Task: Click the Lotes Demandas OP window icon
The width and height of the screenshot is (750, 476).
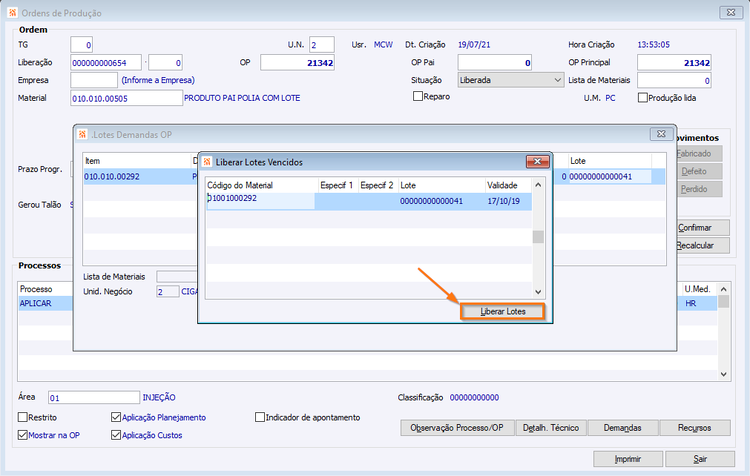Action: tap(82, 134)
